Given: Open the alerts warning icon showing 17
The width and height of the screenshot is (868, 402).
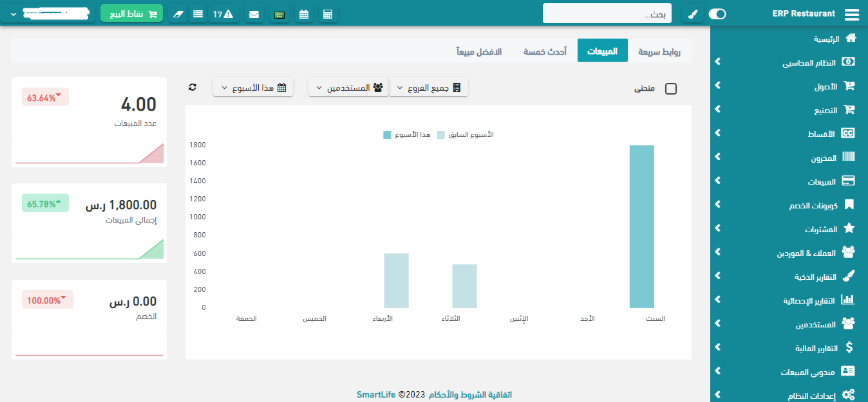Looking at the screenshot, I should (x=223, y=14).
